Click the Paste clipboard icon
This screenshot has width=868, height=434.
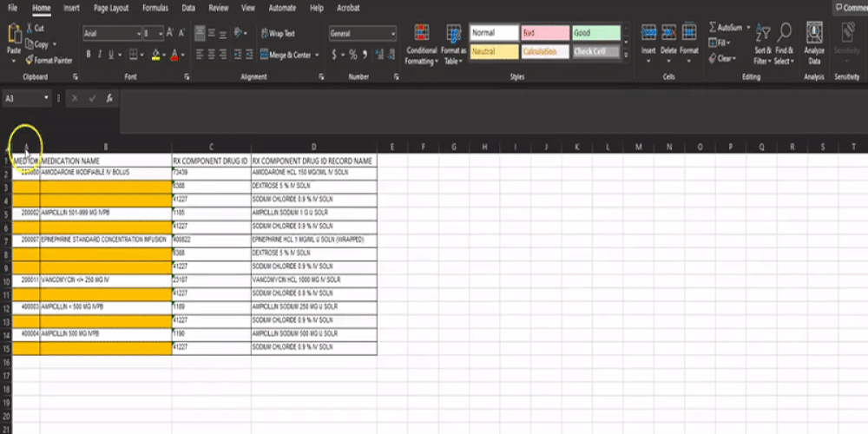(14, 35)
